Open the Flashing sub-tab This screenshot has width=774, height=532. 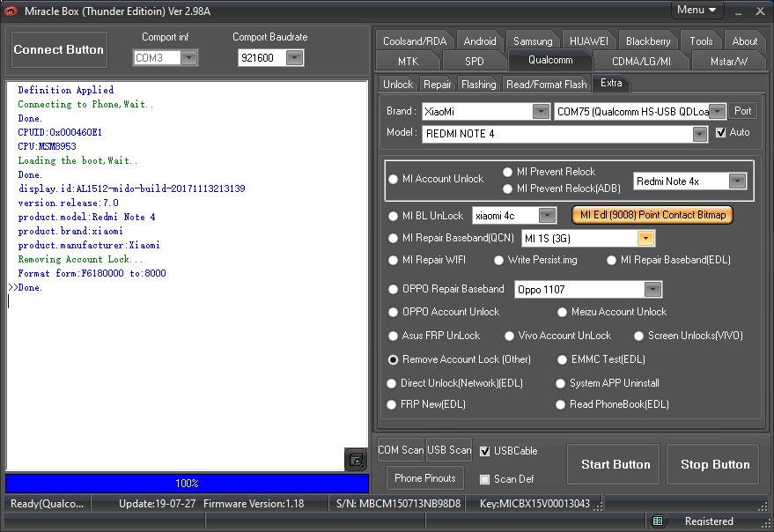pos(478,85)
